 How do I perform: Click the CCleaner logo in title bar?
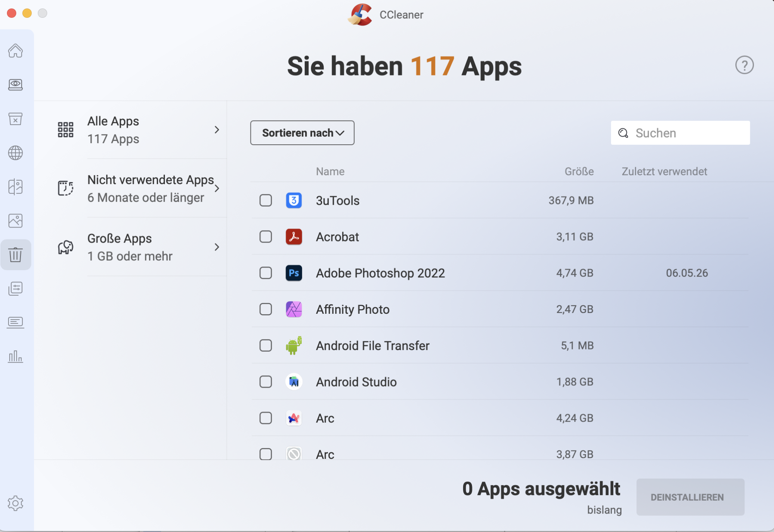coord(360,15)
